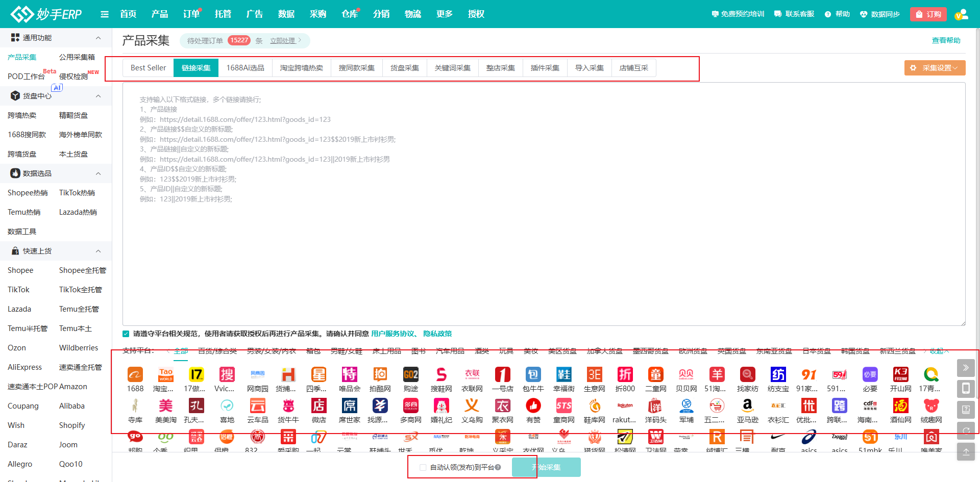Pick the 酒仙网 platform icon
The width and height of the screenshot is (980, 482).
click(x=901, y=406)
